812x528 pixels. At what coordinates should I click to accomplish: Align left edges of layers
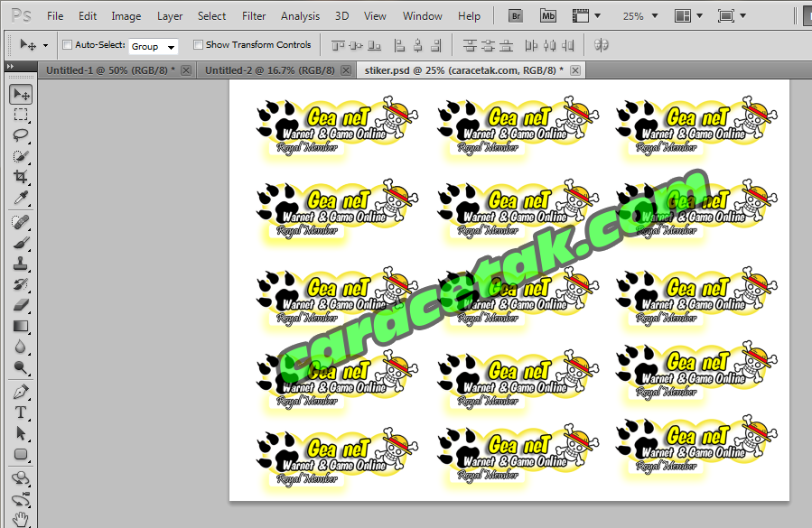[399, 45]
